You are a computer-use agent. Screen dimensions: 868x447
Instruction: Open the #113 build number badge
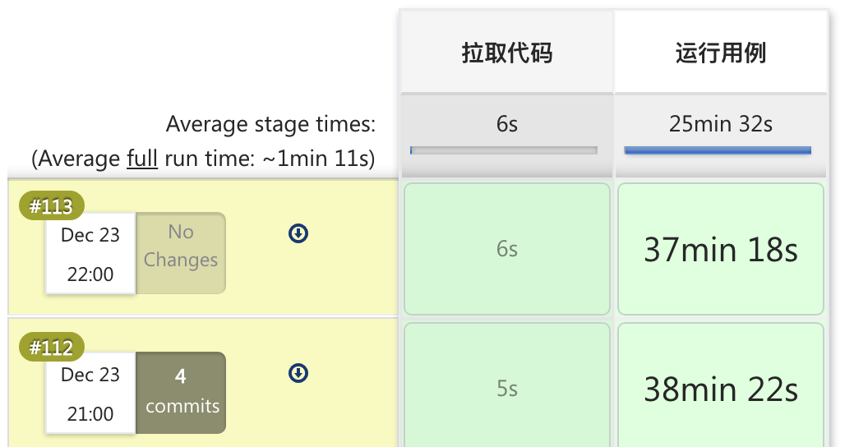point(52,205)
